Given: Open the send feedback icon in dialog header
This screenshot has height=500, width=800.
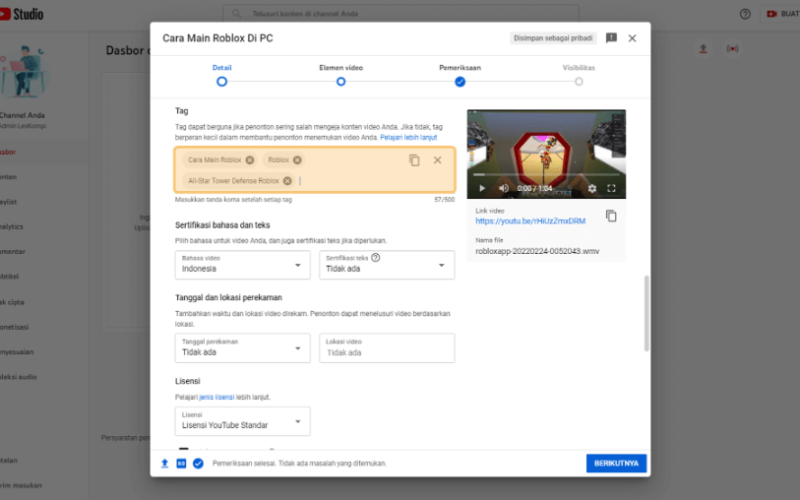Looking at the screenshot, I should pyautogui.click(x=611, y=38).
